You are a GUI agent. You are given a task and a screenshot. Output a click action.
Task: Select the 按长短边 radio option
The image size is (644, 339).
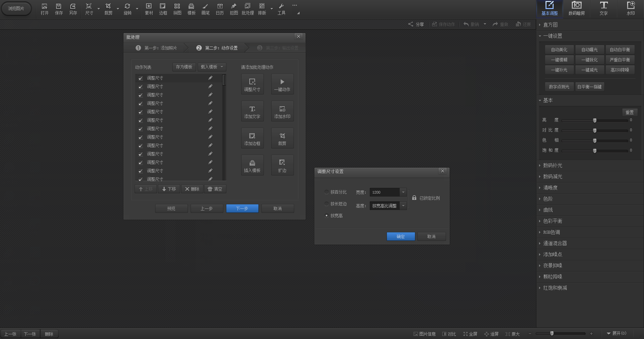[x=327, y=204]
